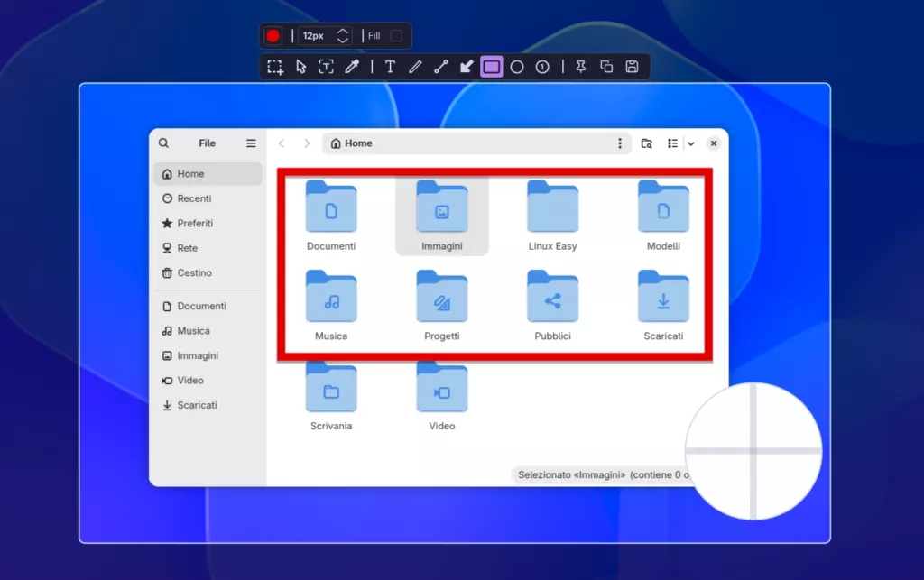Open Cestino in the sidebar
The height and width of the screenshot is (580, 924).
(x=208, y=272)
